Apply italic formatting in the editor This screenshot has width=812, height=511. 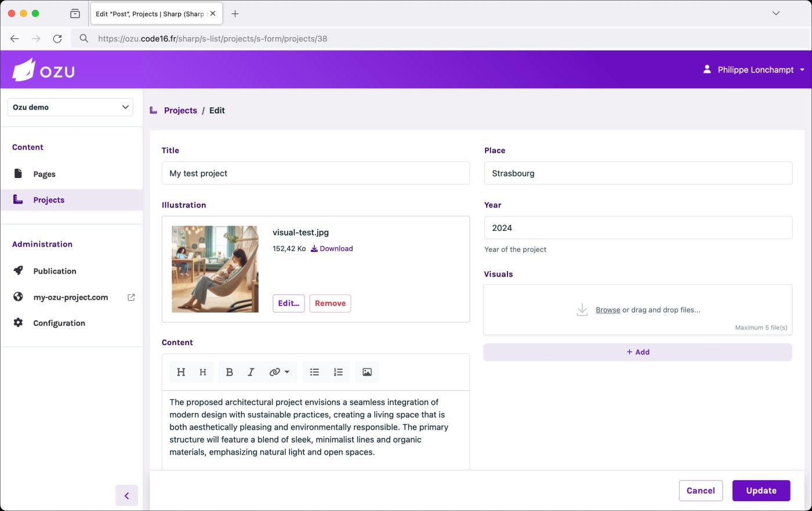251,372
